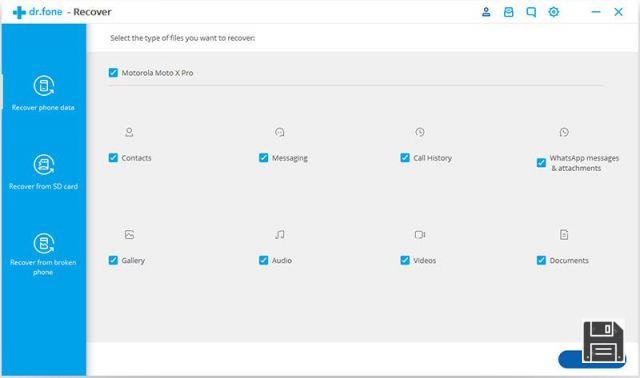Uncheck the Gallery checkbox
Viewport: 640px width, 378px height.
(113, 260)
